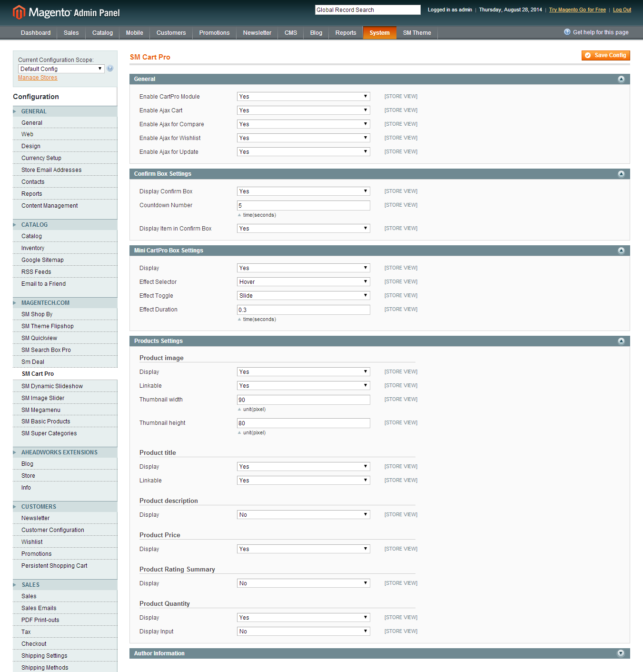Open Display Input dropdown under Product Quantity
Image resolution: width=643 pixels, height=672 pixels.
304,632
